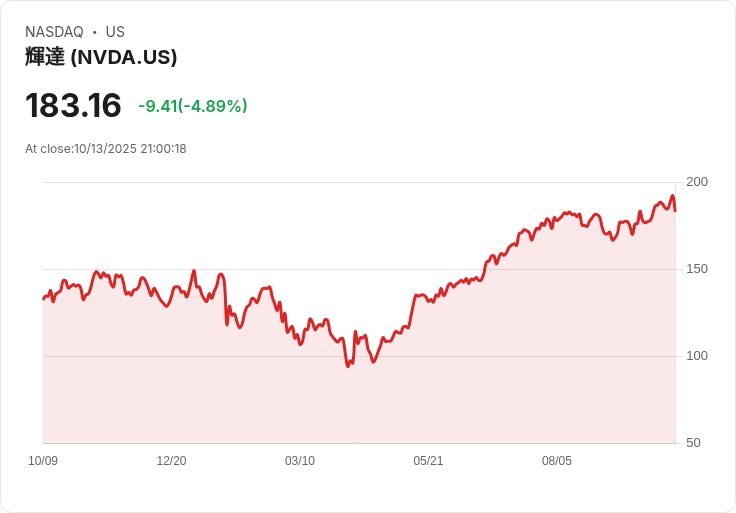Click the At close timestamp text
This screenshot has width=736, height=513.
click(106, 149)
